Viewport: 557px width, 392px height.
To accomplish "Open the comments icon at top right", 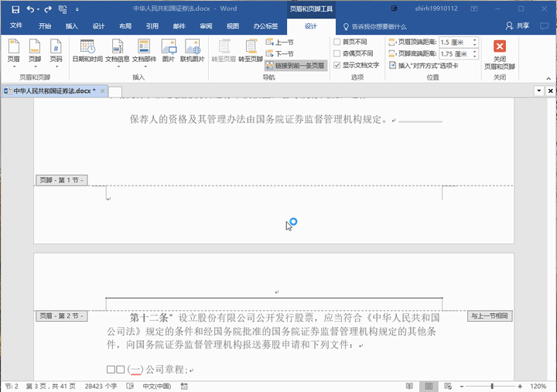I will (x=544, y=26).
